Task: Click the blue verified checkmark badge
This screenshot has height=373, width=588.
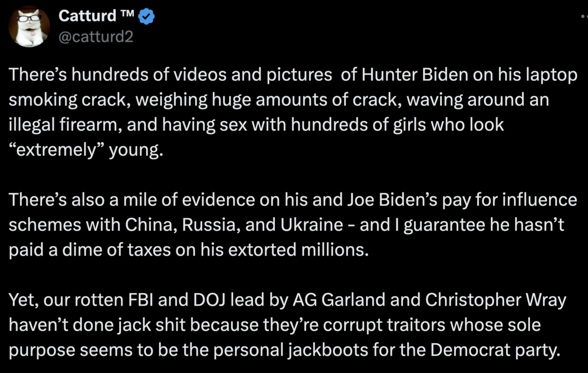Action: pos(147,16)
